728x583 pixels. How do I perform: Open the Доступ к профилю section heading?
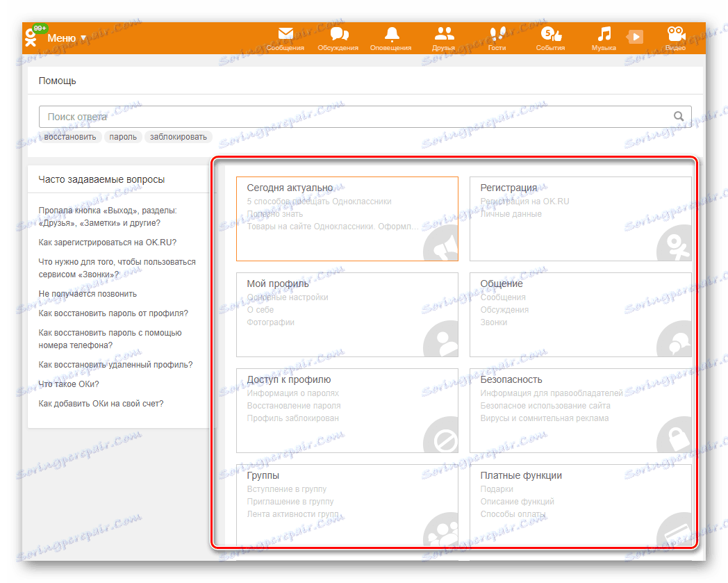[289, 379]
